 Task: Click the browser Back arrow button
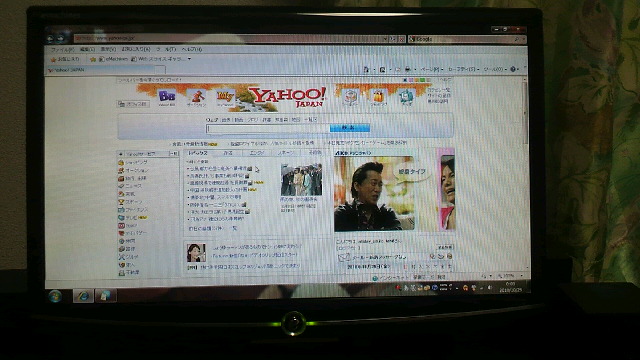pos(51,38)
